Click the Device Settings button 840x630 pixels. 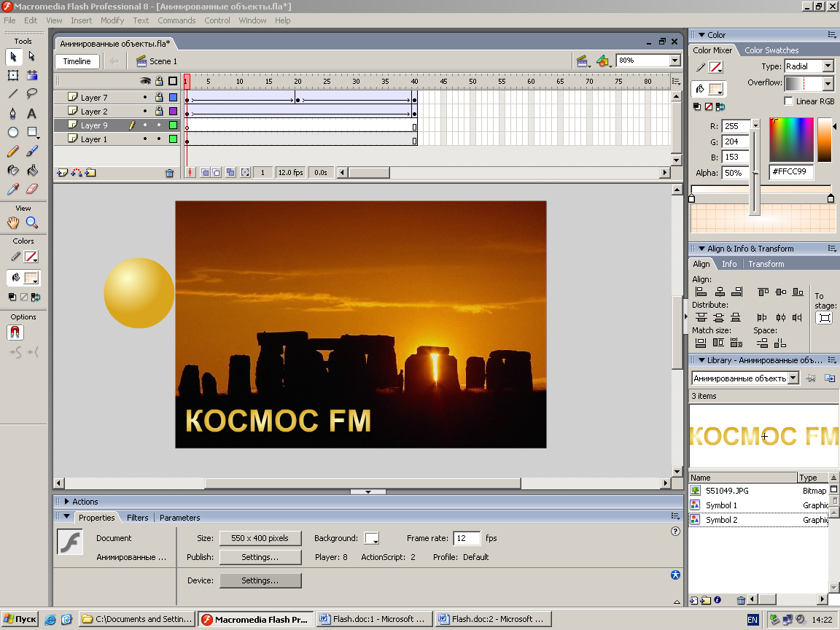(260, 580)
